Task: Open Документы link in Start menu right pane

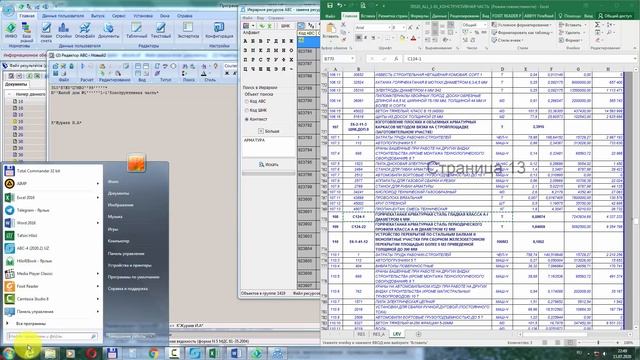Action: (x=118, y=193)
